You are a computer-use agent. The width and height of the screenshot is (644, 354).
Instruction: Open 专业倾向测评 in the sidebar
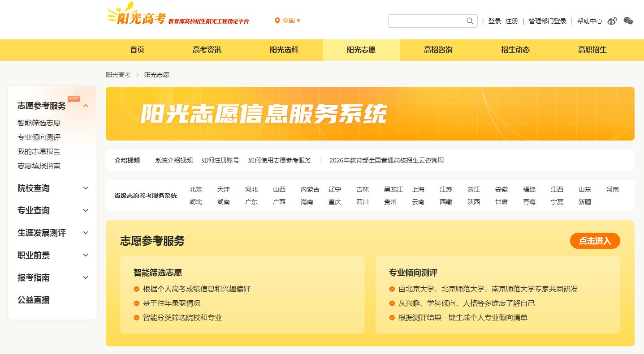(39, 137)
